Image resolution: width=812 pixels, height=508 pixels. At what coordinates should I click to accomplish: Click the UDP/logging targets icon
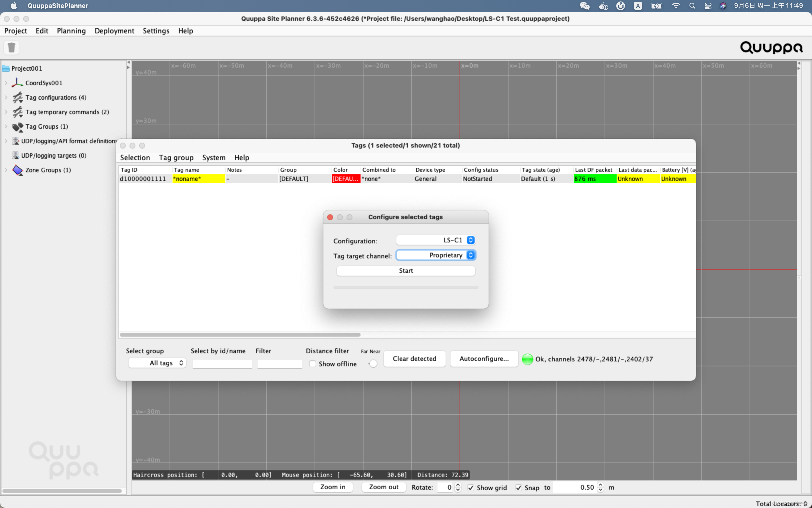coord(15,156)
